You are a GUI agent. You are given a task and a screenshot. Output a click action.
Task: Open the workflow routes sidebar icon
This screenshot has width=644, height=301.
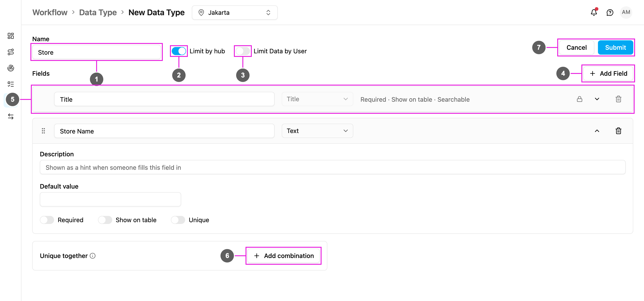click(11, 52)
